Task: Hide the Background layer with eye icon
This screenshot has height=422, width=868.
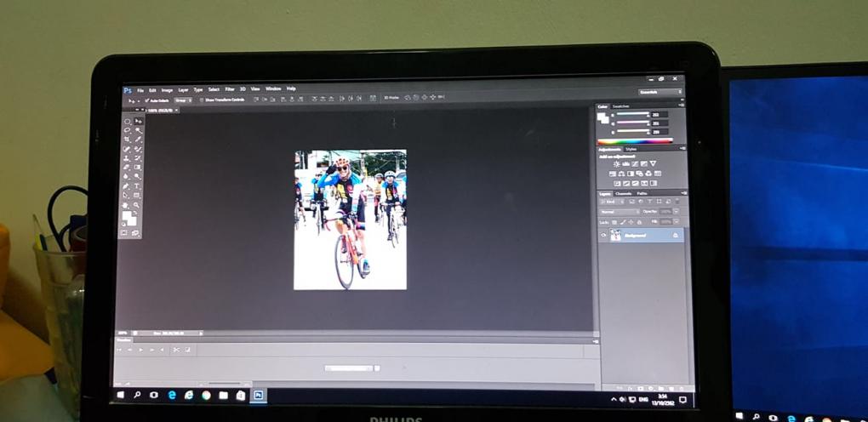Action: 603,235
